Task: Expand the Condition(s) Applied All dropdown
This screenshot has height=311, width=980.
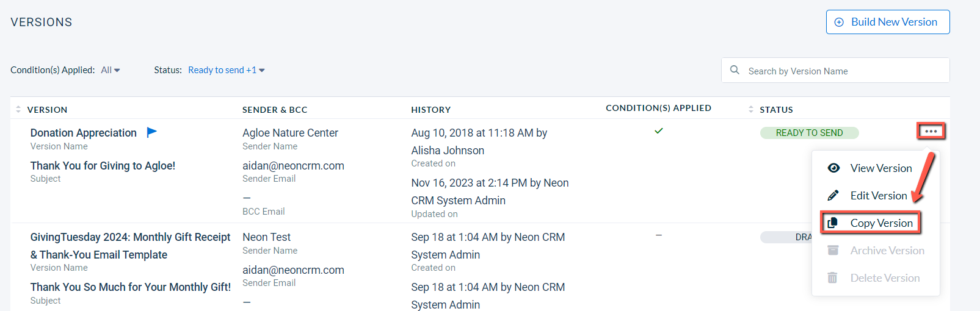Action: pyautogui.click(x=111, y=70)
